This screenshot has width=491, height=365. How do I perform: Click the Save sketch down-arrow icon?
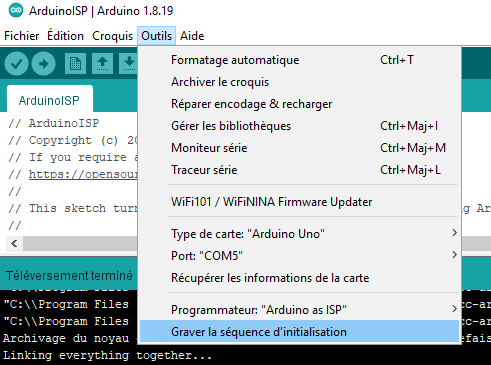click(129, 63)
